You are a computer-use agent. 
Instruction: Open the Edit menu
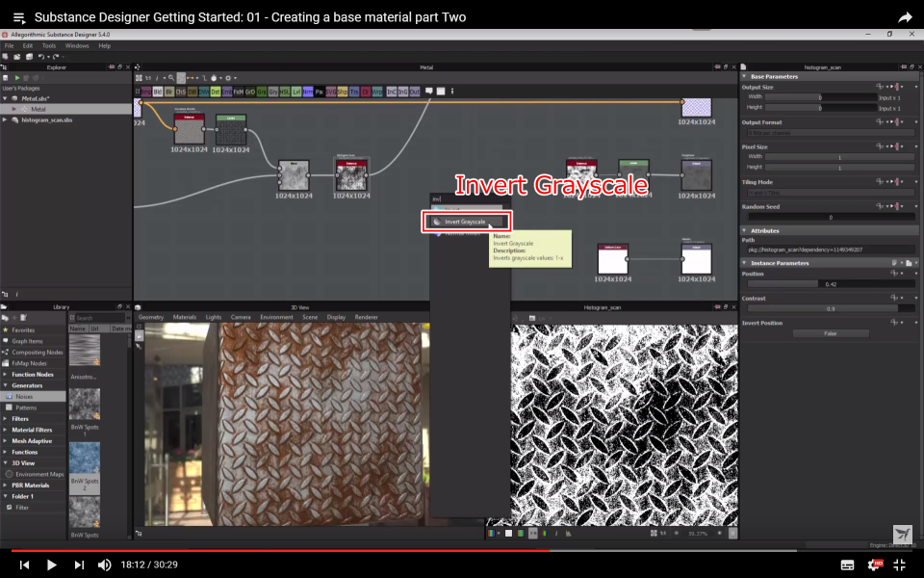coord(28,45)
